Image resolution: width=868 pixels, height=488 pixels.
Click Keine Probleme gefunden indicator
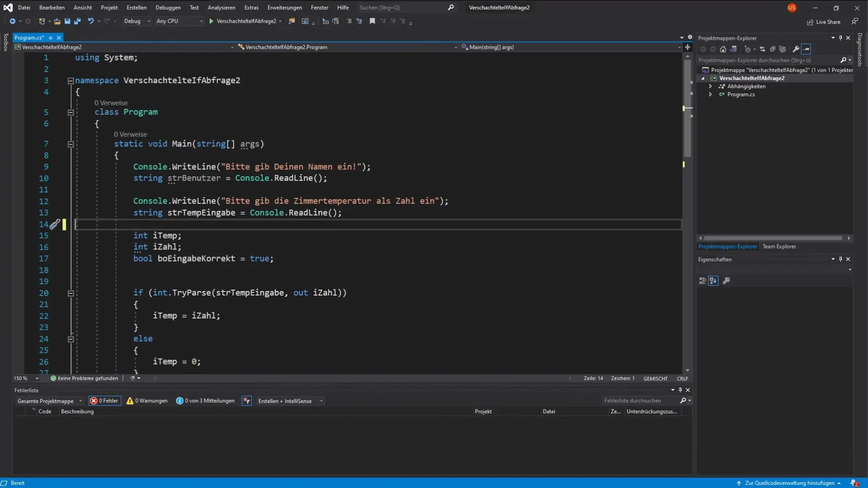coord(85,379)
